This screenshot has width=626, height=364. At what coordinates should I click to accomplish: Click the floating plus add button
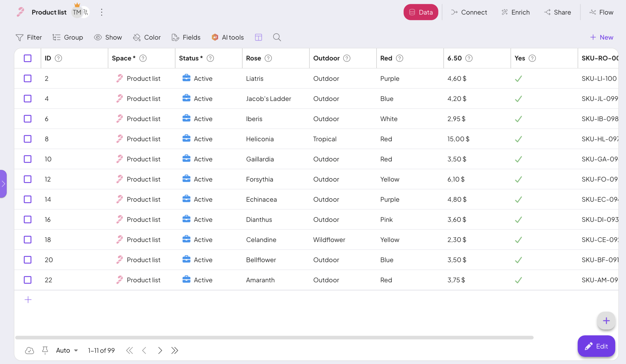606,320
